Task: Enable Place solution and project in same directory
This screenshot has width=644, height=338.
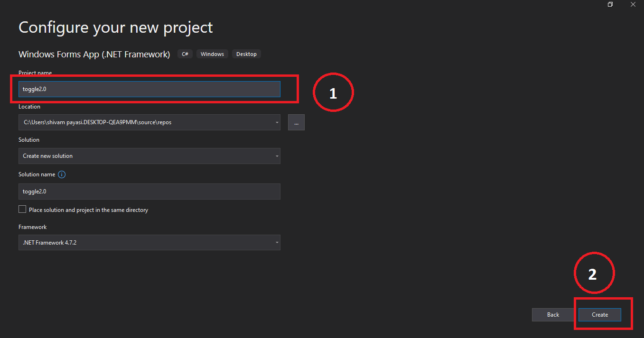Action: pos(22,209)
